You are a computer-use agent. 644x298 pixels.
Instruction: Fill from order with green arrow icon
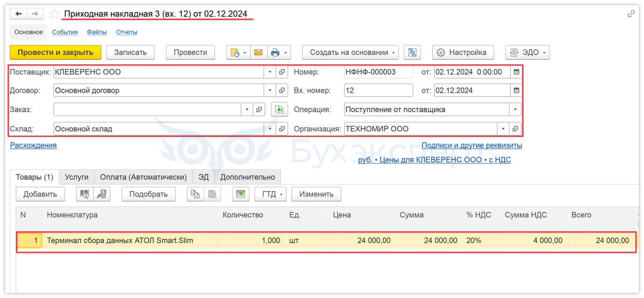[x=279, y=110]
